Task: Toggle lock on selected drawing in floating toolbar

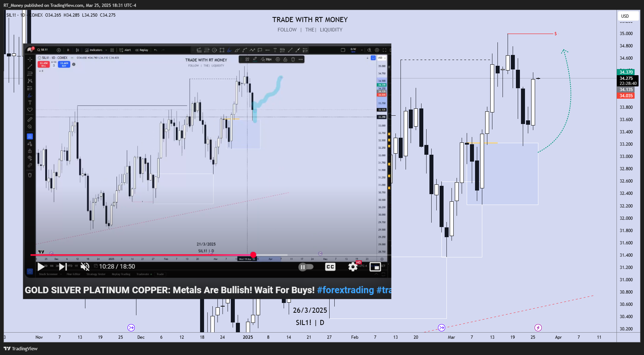Action: pyautogui.click(x=285, y=59)
